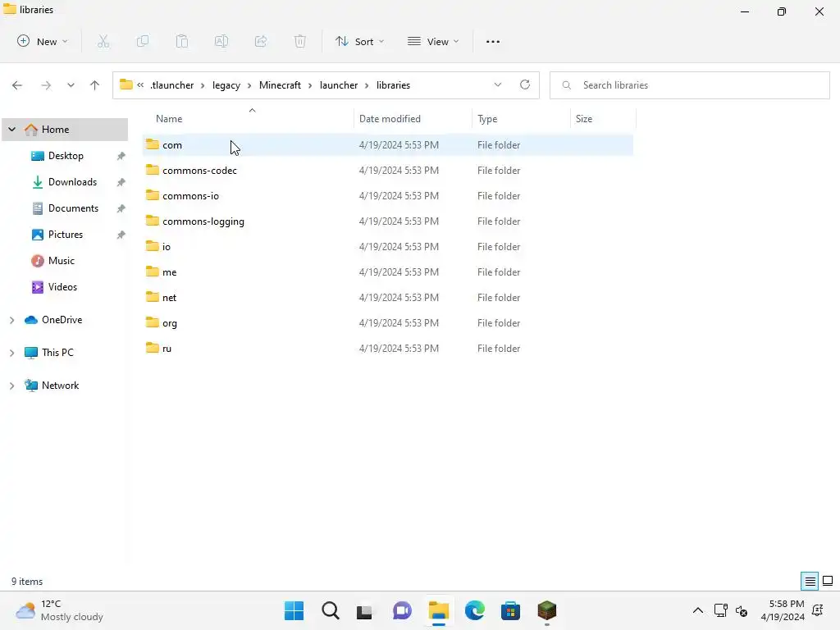Click the network status tray icon
840x630 pixels.
pyautogui.click(x=720, y=610)
